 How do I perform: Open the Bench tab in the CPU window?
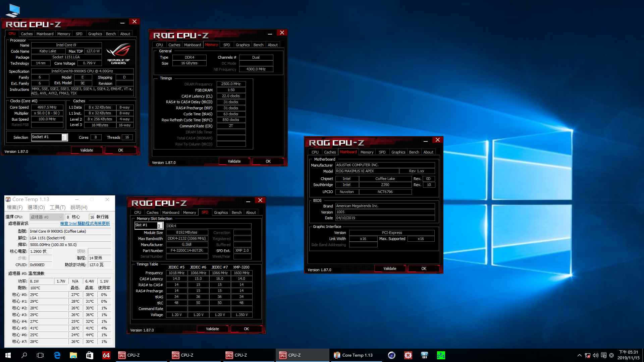click(111, 34)
